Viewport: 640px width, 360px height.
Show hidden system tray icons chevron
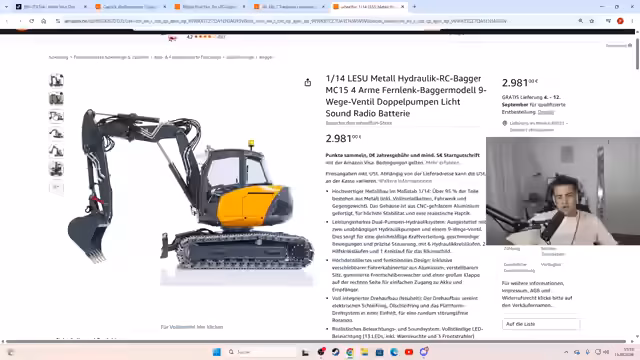pos(566,352)
